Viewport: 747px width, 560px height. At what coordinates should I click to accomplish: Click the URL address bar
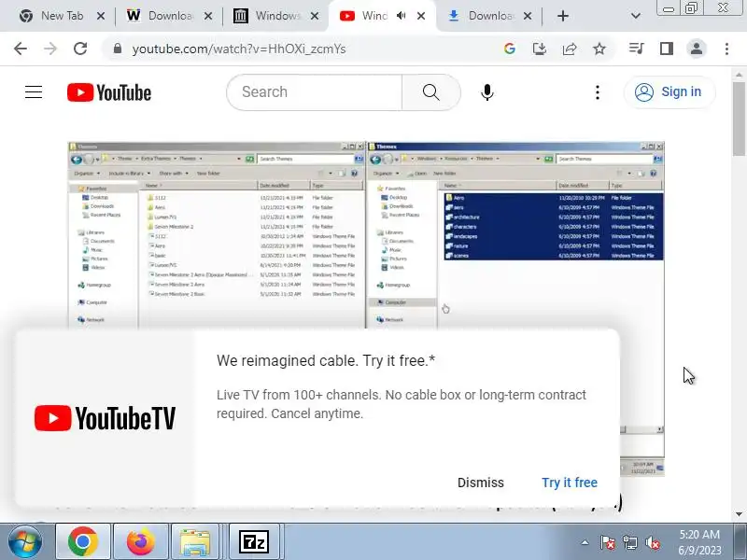pyautogui.click(x=305, y=49)
